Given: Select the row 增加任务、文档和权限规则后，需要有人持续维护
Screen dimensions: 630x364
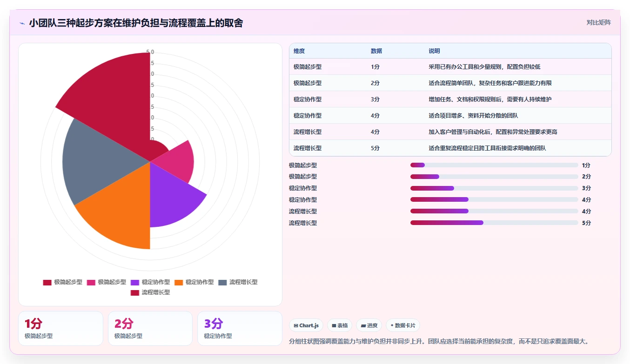Looking at the screenshot, I should pos(450,99).
